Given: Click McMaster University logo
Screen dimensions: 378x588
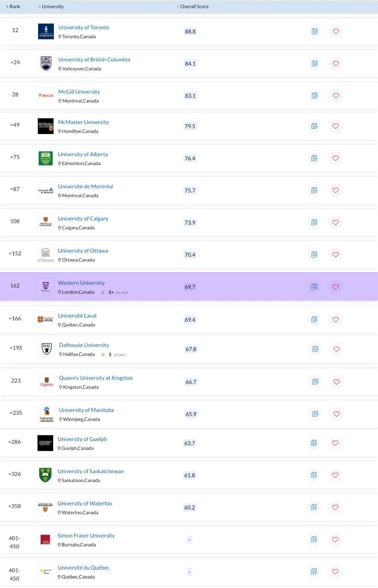Looking at the screenshot, I should point(45,126).
